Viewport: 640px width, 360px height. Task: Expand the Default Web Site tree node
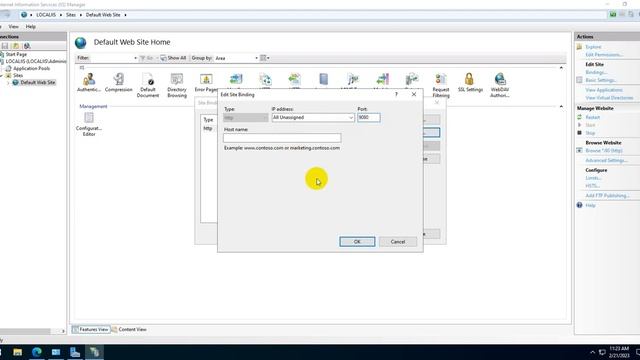[x=7, y=82]
